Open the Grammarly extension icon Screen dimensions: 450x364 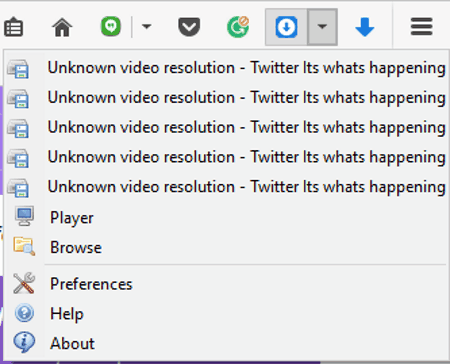238,27
